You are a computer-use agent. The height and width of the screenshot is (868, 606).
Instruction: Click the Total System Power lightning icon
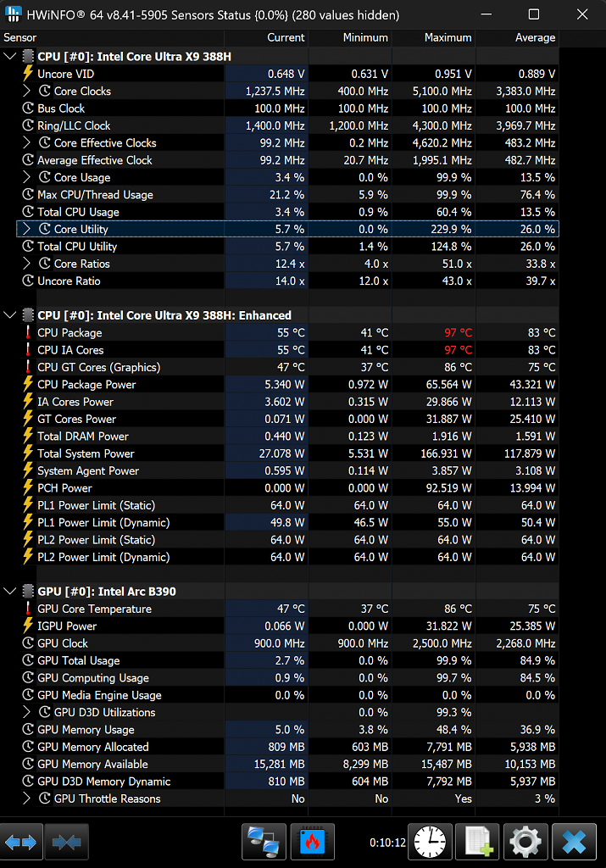tap(28, 453)
